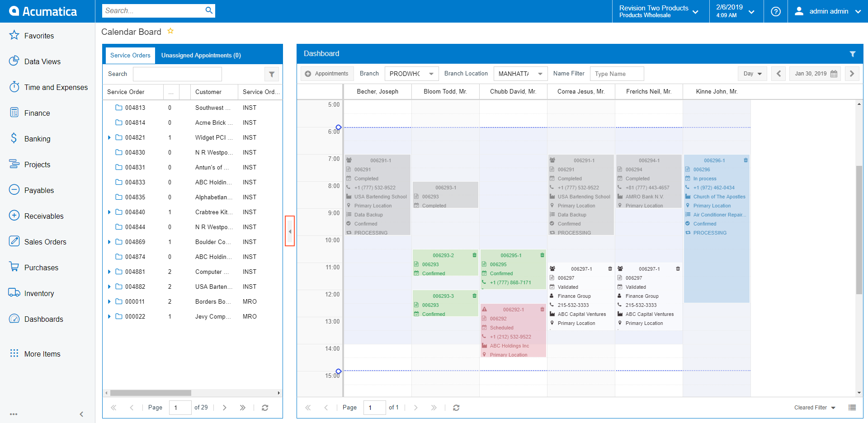Open the Day view dropdown
The height and width of the screenshot is (423, 868).
(x=752, y=74)
